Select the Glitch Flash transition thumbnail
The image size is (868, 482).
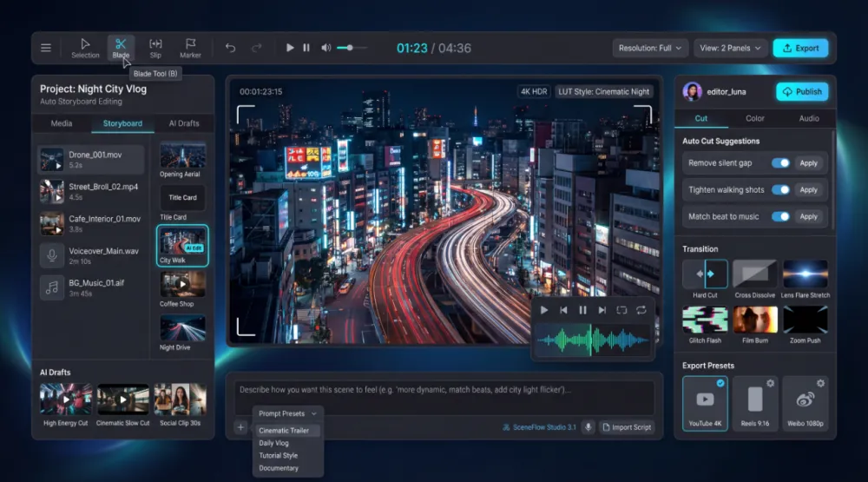click(705, 320)
